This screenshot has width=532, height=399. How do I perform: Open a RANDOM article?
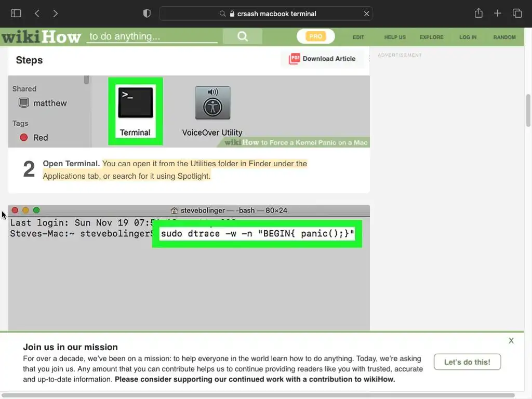click(504, 37)
